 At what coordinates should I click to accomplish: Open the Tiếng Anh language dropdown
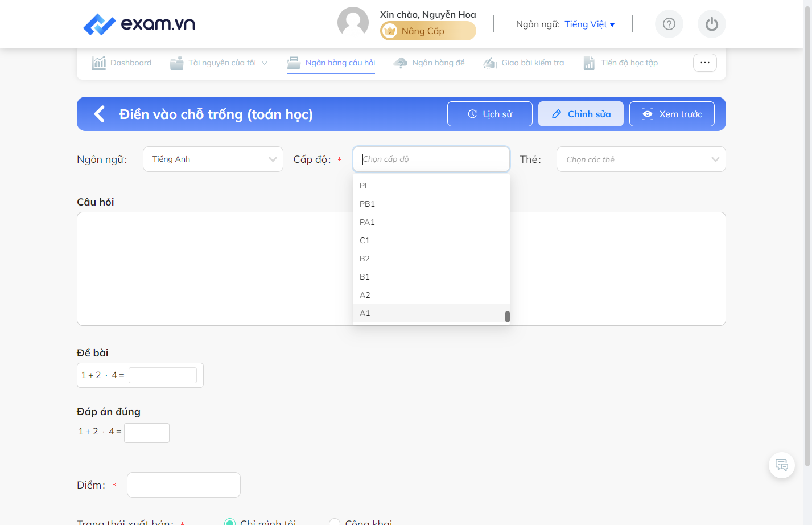(x=213, y=159)
